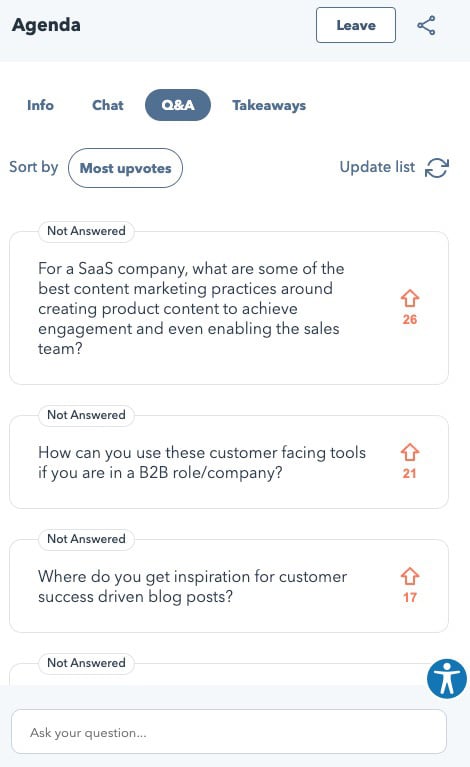Screen dimensions: 470x767
Task: Open the accessibility widget icon
Action: [447, 678]
